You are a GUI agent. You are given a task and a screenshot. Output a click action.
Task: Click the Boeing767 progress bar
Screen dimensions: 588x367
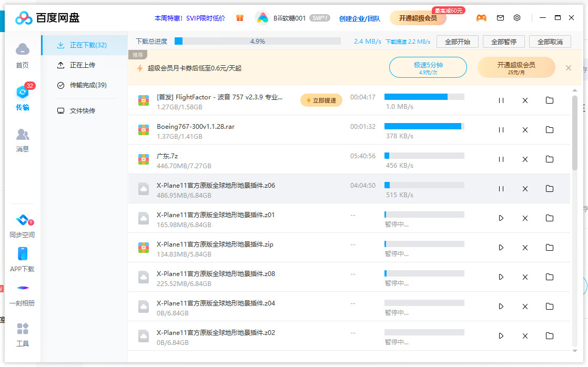pos(424,126)
